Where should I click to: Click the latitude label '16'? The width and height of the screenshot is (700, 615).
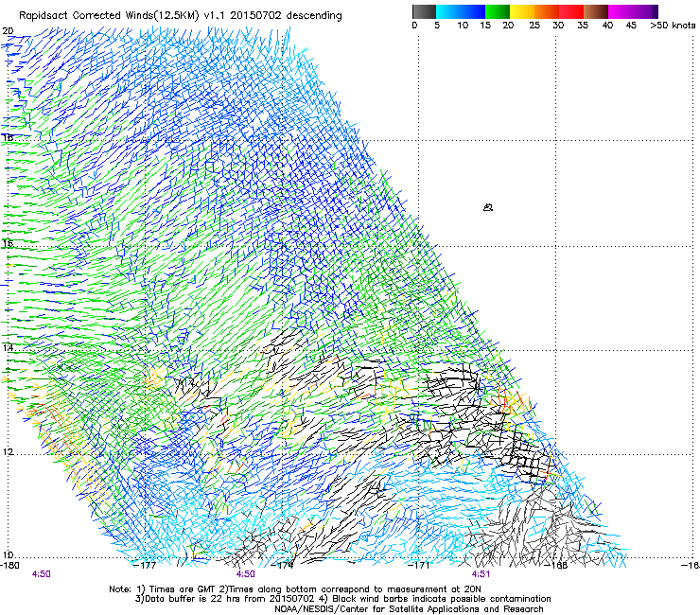(8, 244)
